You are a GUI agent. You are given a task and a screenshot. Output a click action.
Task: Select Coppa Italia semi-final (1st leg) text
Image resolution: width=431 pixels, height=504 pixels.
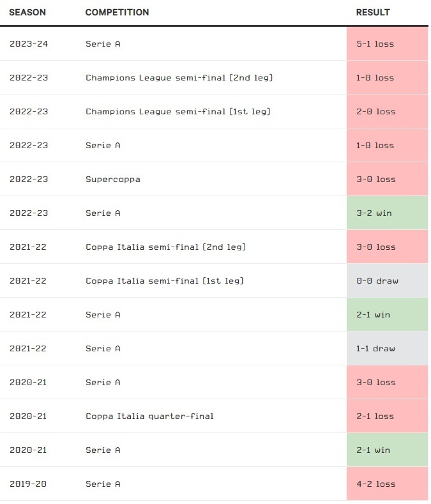(x=165, y=281)
